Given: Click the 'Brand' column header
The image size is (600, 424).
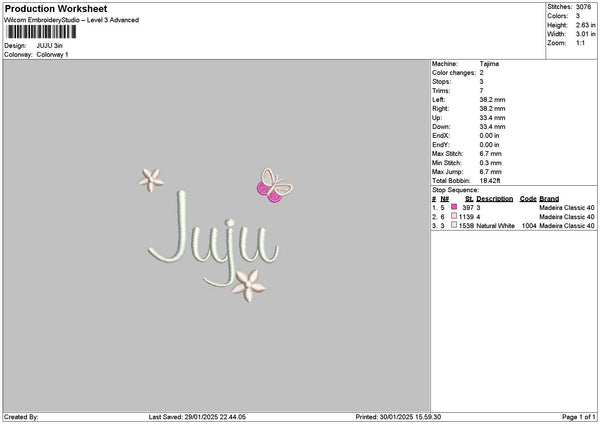Looking at the screenshot, I should point(549,199).
